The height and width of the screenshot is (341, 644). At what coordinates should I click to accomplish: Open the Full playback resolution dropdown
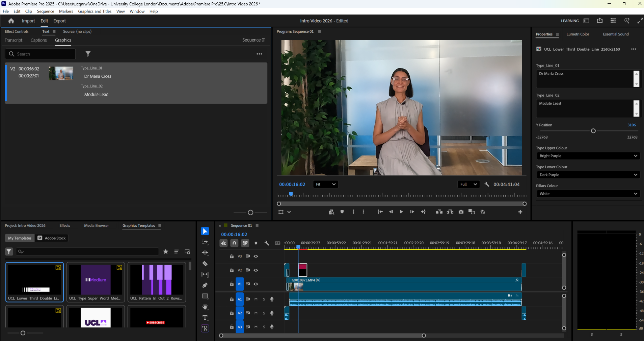point(468,184)
